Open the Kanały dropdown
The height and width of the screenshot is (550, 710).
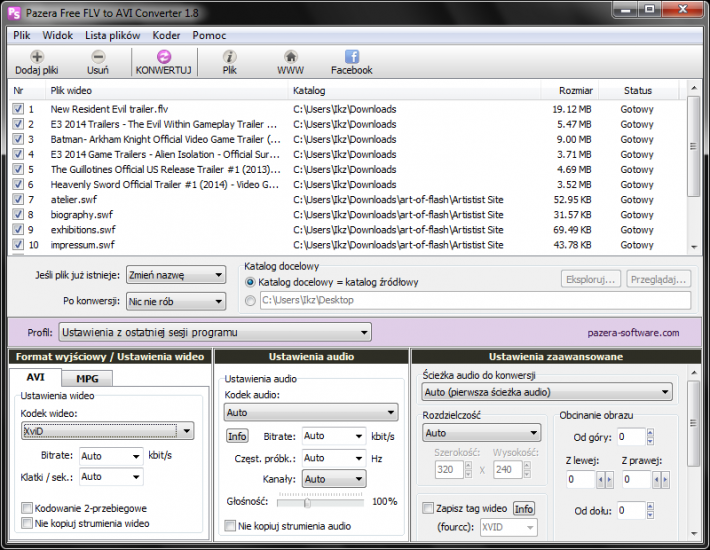tap(334, 479)
